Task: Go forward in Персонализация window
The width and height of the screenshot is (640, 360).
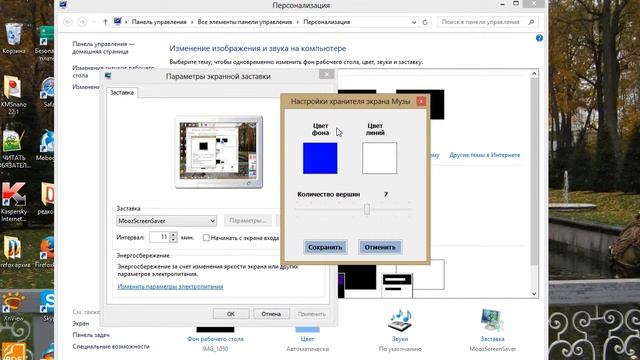Action: point(82,22)
